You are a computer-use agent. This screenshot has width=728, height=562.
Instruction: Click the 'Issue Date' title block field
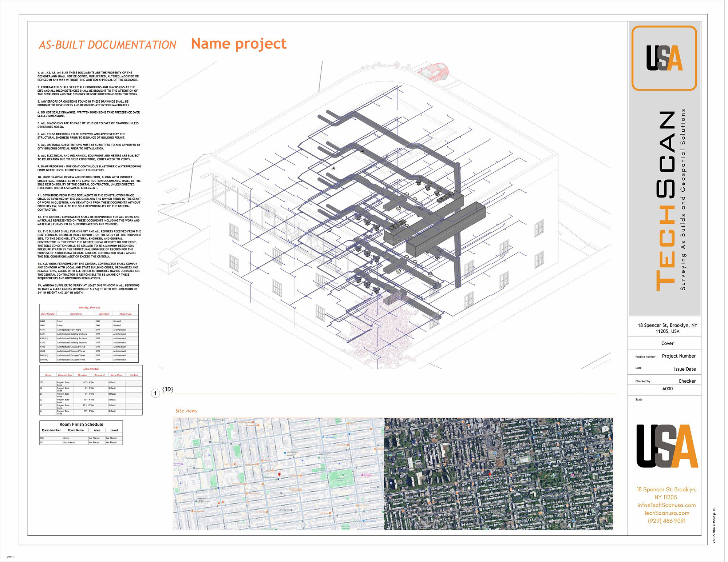click(685, 369)
